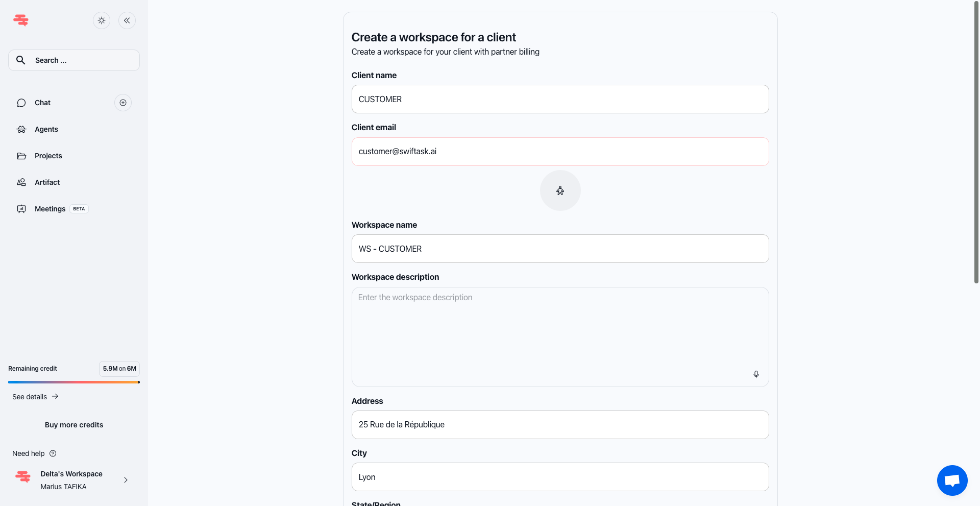Collapse the sidebar with the double chevron
This screenshot has height=506, width=980.
click(x=127, y=20)
